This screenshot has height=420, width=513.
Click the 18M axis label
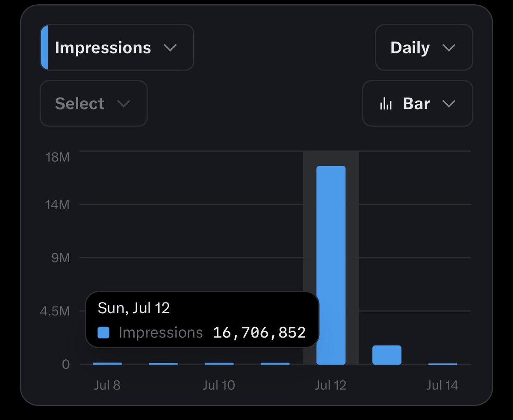[57, 157]
